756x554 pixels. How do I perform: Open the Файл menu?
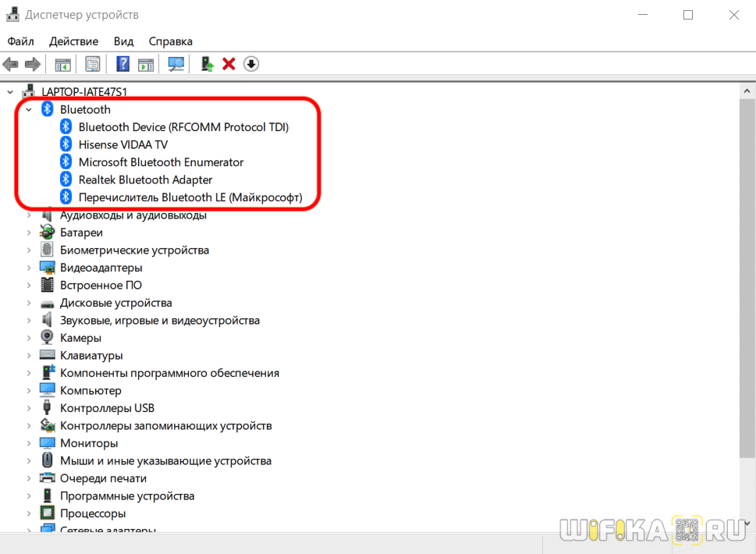tap(21, 41)
